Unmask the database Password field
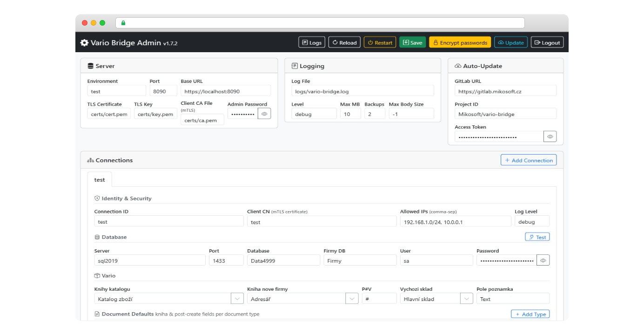The height and width of the screenshot is (335, 644). [x=543, y=260]
